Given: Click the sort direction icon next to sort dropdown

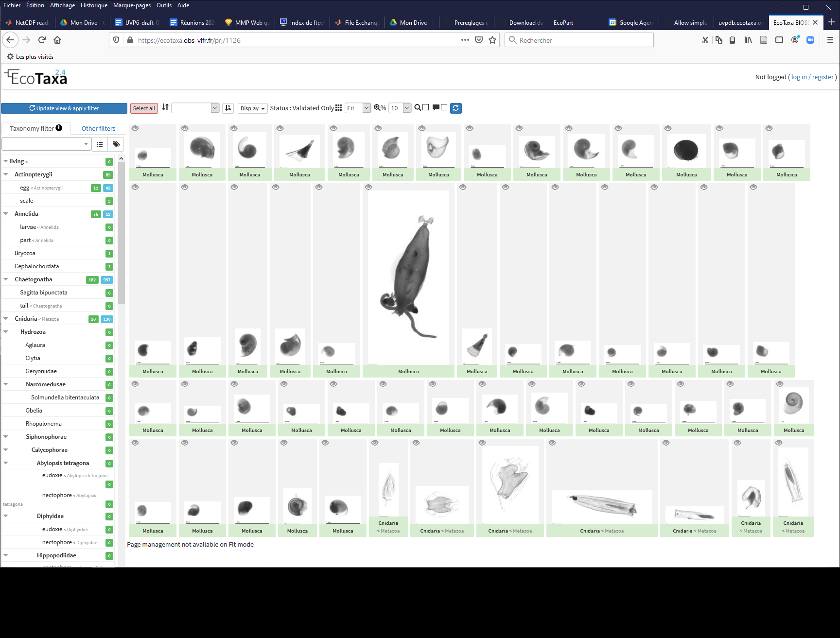Looking at the screenshot, I should 228,108.
